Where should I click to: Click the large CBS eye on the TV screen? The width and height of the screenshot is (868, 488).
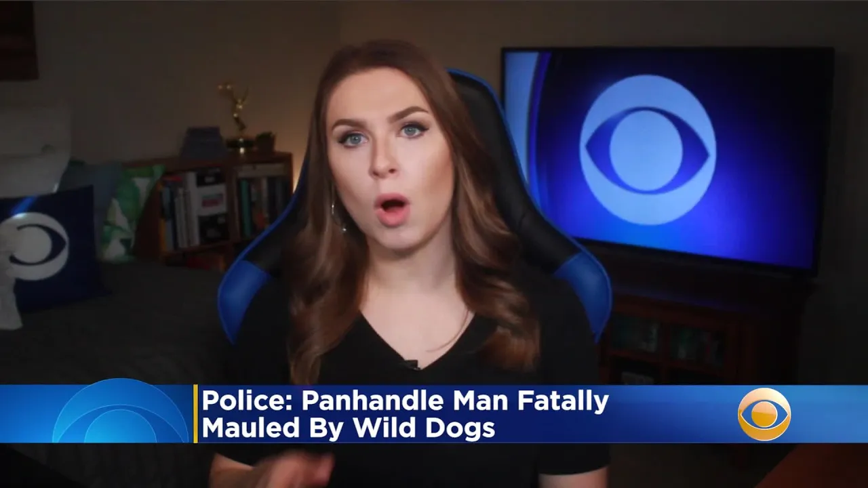coord(648,150)
